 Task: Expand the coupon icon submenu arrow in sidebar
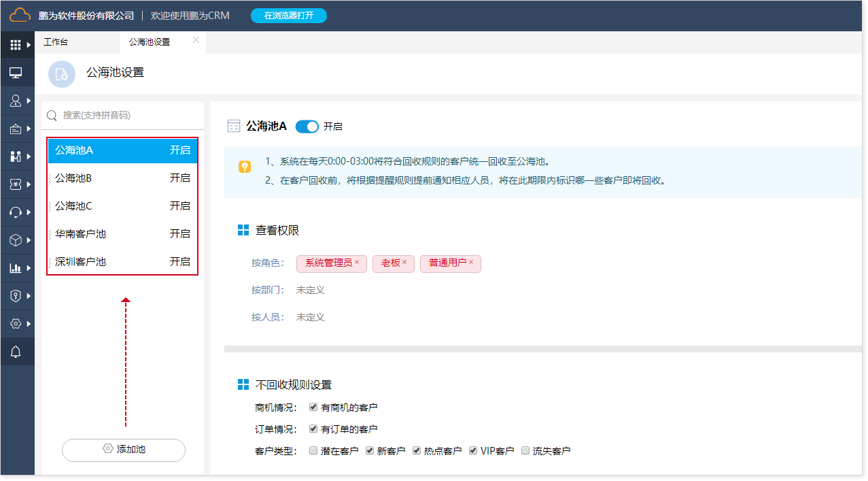pyautogui.click(x=29, y=184)
